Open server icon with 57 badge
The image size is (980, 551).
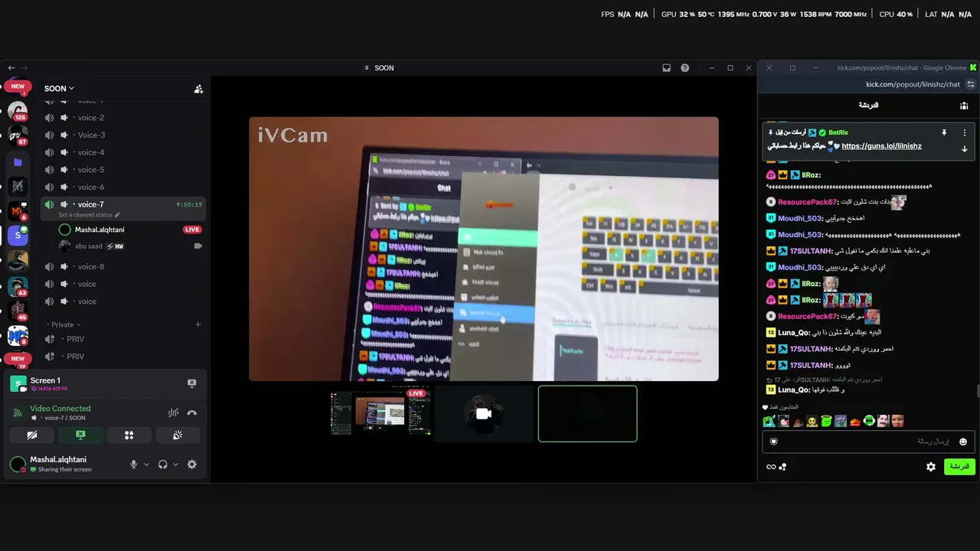pos(18,135)
